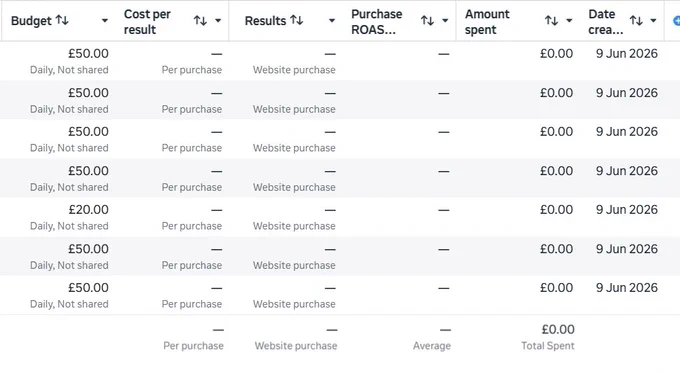Select the Budget column header label
Image resolution: width=680 pixels, height=372 pixels.
31,21
